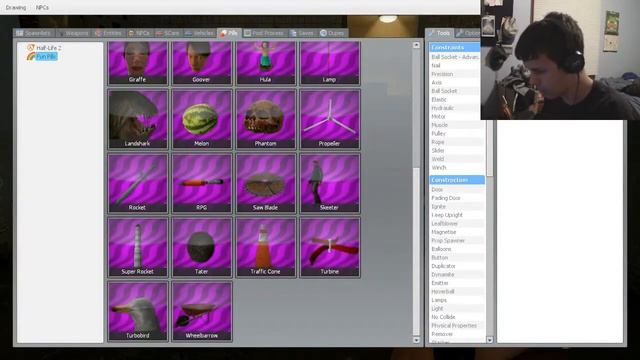This screenshot has width=640, height=360.
Task: Select the Rocket pill icon
Action: pos(138,183)
